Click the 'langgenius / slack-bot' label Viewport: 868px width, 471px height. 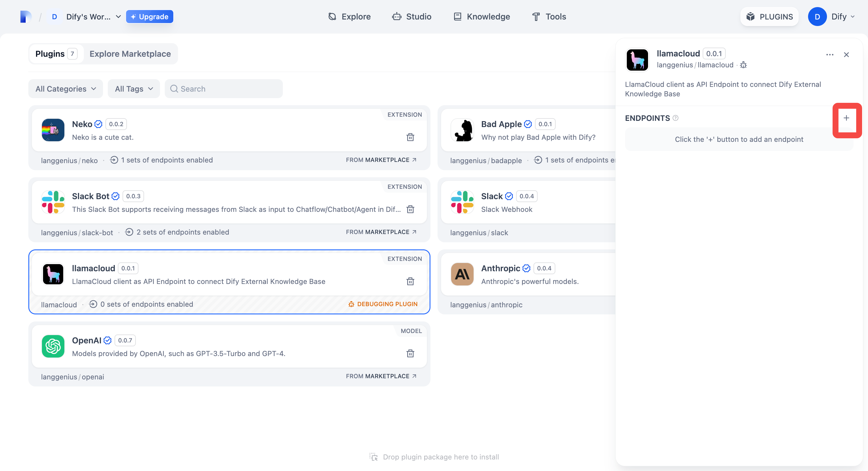point(77,233)
